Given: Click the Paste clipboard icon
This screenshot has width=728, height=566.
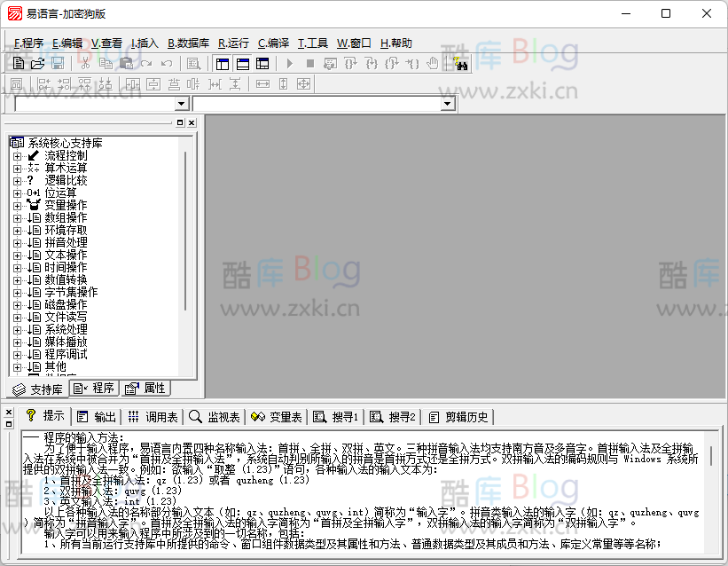Looking at the screenshot, I should pos(126,64).
